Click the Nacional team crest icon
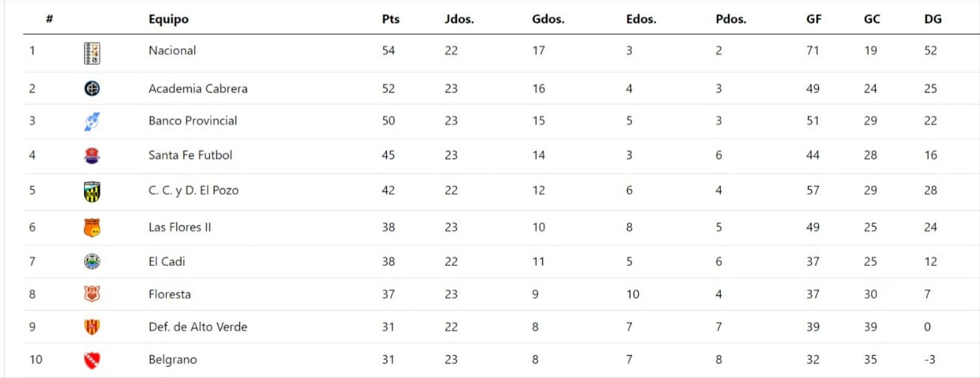 (x=92, y=53)
